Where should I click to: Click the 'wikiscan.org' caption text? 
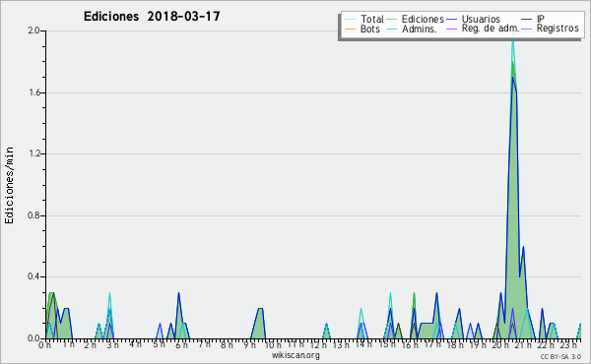[x=295, y=355]
